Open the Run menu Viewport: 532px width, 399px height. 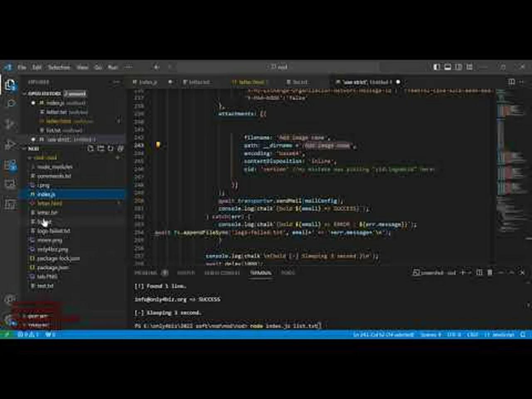coord(111,67)
